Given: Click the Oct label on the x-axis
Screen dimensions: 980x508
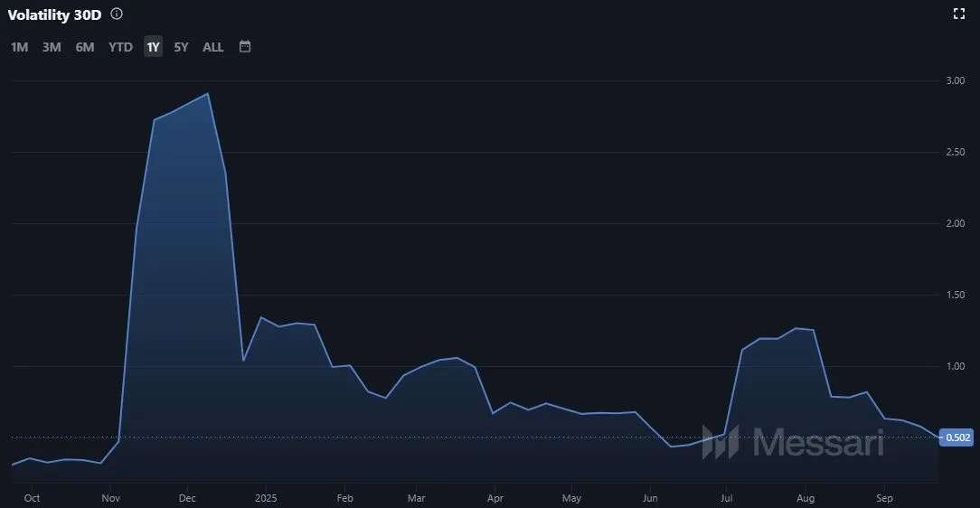Looking at the screenshot, I should pos(32,498).
